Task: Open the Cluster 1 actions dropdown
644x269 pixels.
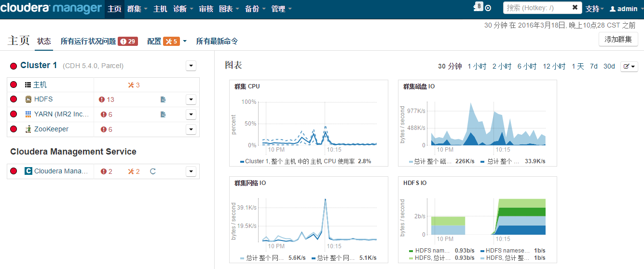Action: [191, 66]
